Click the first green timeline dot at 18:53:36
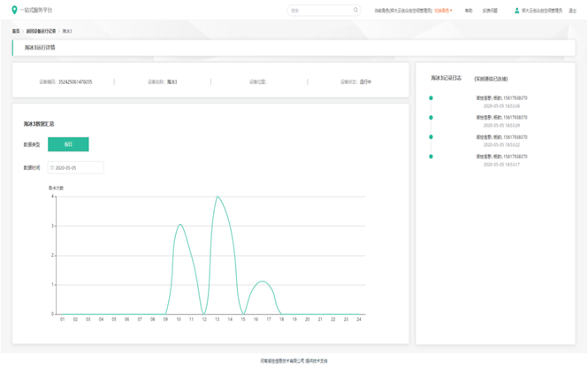588x370 pixels. coord(431,98)
